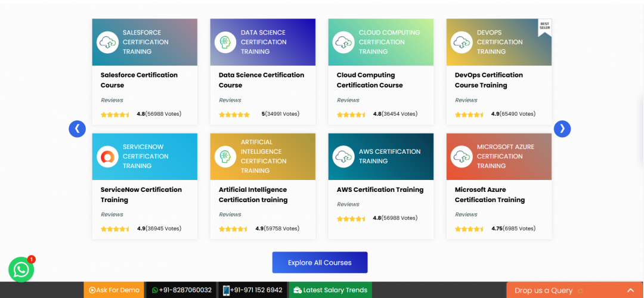The height and width of the screenshot is (298, 644).
Task: Open ServiceNow Certification Training title
Action: pyautogui.click(x=141, y=194)
